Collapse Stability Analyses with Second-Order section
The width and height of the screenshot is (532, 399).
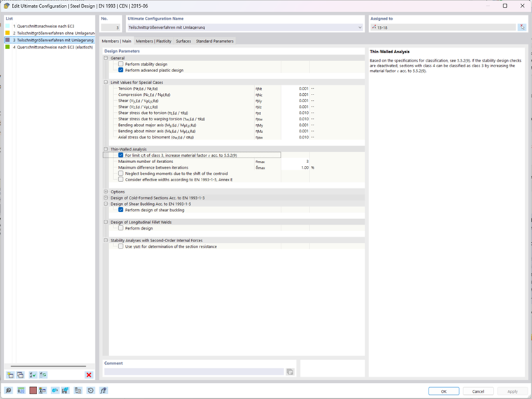[x=106, y=240]
